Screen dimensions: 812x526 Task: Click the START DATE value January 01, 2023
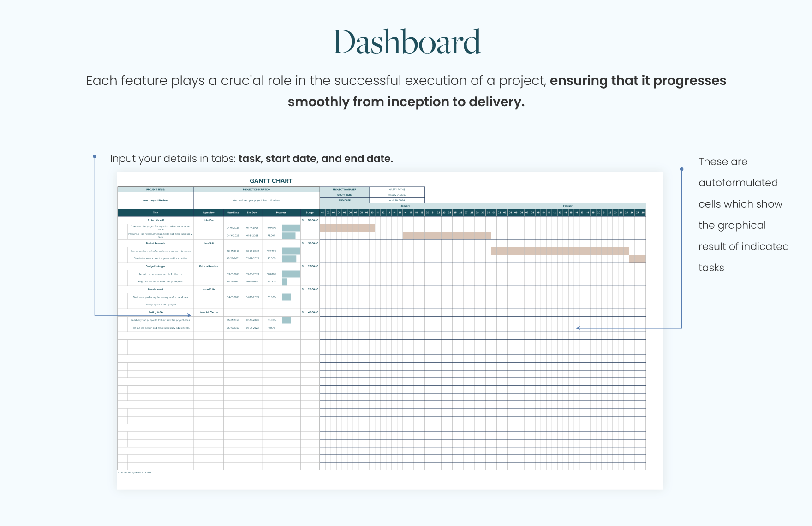(397, 195)
